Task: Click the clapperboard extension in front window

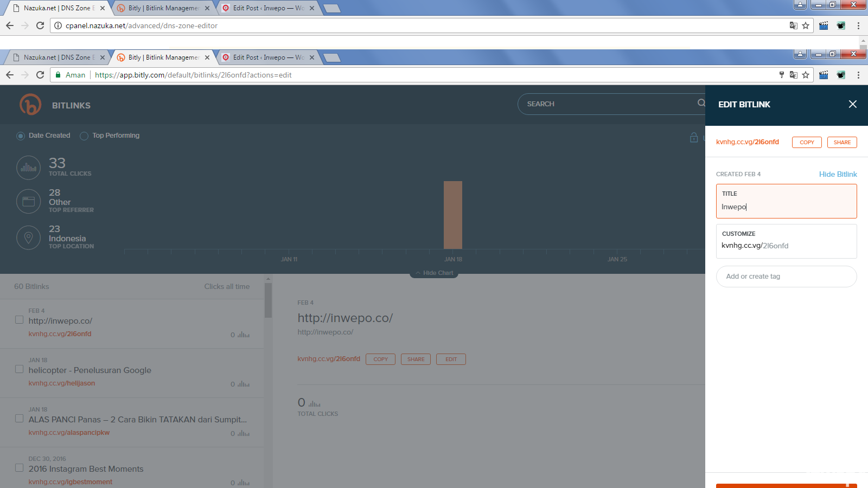Action: pyautogui.click(x=824, y=75)
